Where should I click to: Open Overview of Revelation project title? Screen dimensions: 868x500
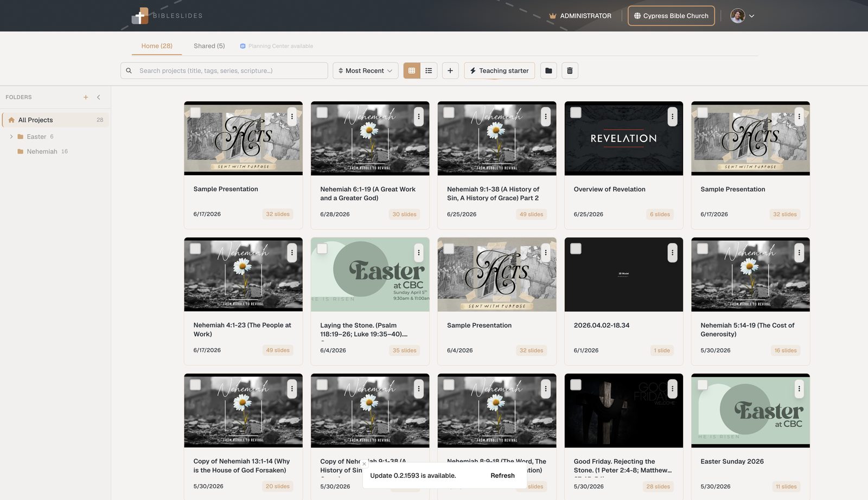click(610, 189)
